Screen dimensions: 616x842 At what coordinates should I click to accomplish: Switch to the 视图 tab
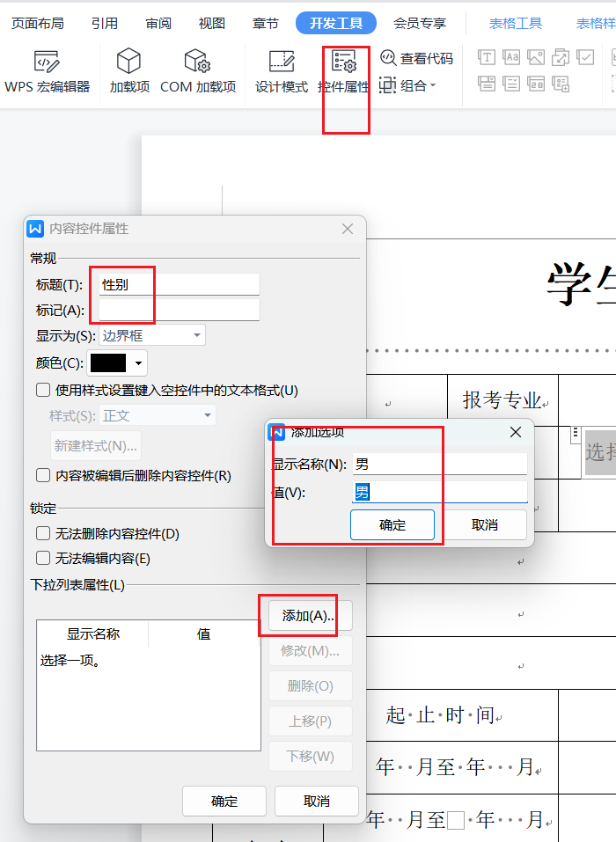pyautogui.click(x=211, y=24)
